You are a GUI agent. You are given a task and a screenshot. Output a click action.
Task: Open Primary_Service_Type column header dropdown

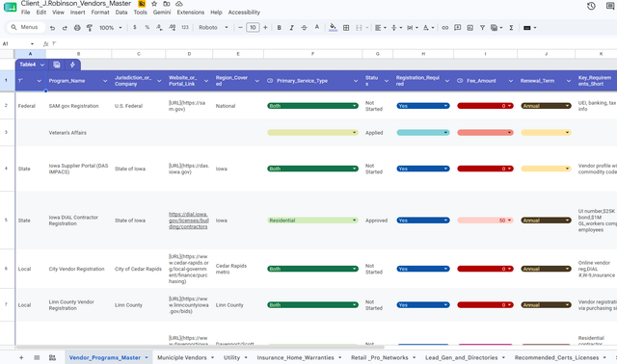(356, 81)
